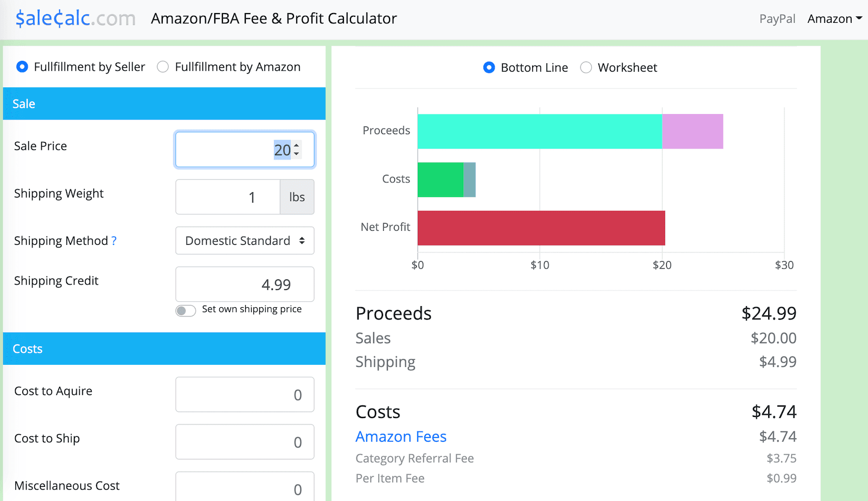Click the Sale Price stepper arrows
The width and height of the screenshot is (868, 501).
point(296,150)
